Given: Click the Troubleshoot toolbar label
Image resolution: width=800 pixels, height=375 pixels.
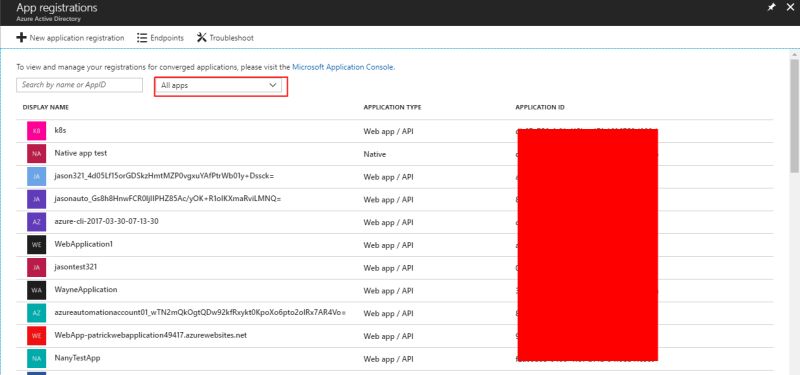Looking at the screenshot, I should click(x=231, y=38).
